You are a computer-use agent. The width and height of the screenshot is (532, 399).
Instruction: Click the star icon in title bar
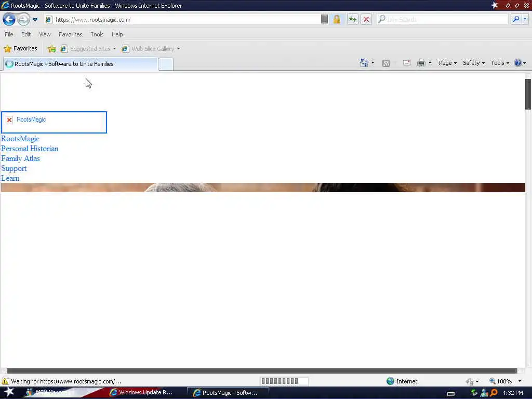coord(495,5)
